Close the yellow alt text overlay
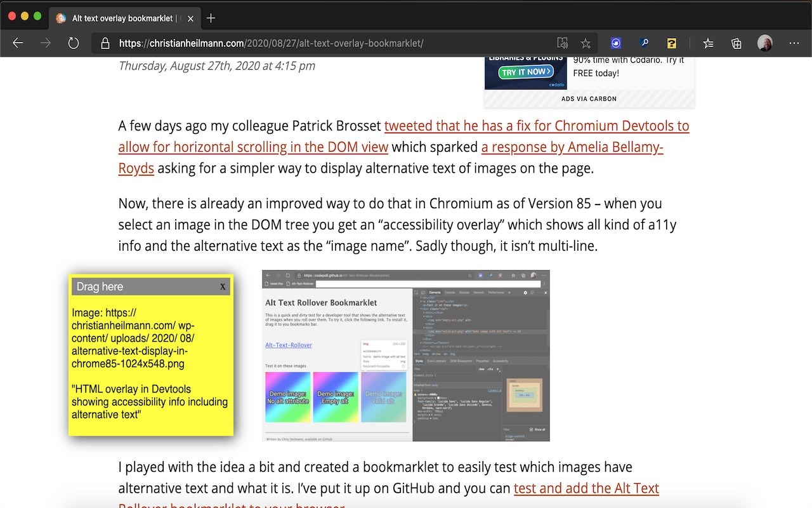The height and width of the screenshot is (508, 812). pos(223,286)
